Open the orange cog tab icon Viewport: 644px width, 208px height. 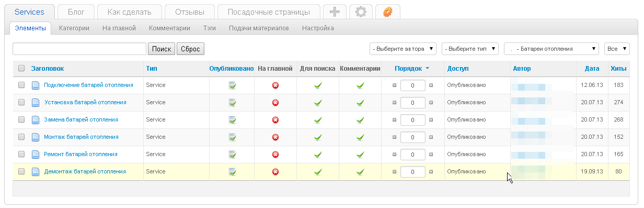click(387, 12)
